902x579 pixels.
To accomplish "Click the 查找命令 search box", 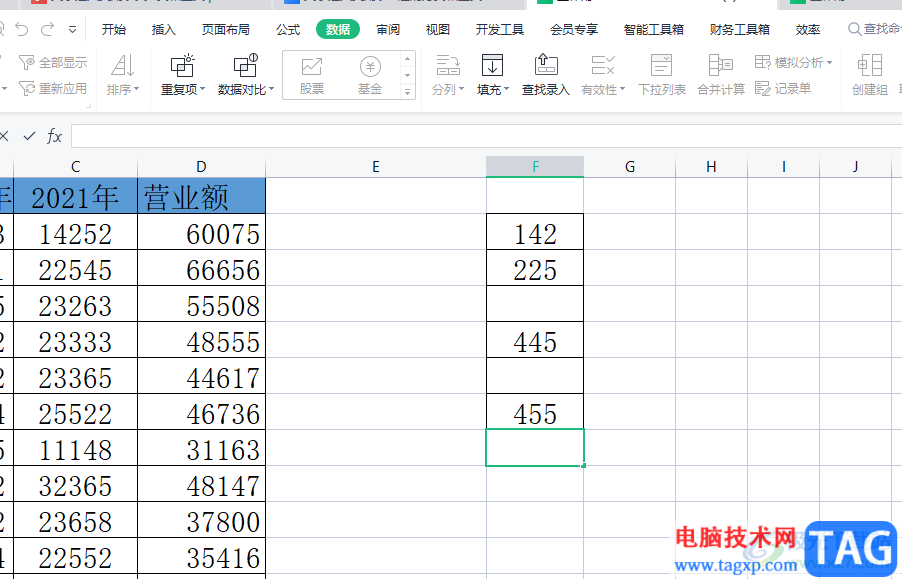I will coord(875,29).
